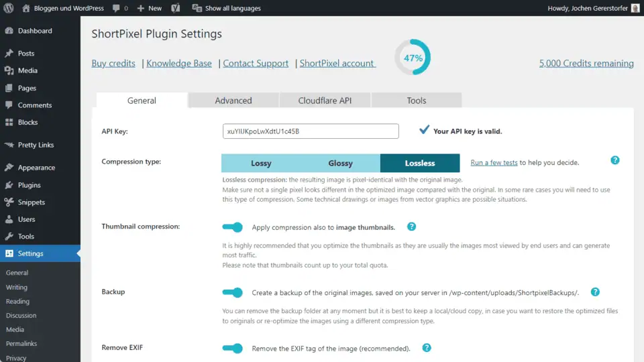Open help icon beside Compression type
The image size is (644, 362).
click(x=614, y=161)
